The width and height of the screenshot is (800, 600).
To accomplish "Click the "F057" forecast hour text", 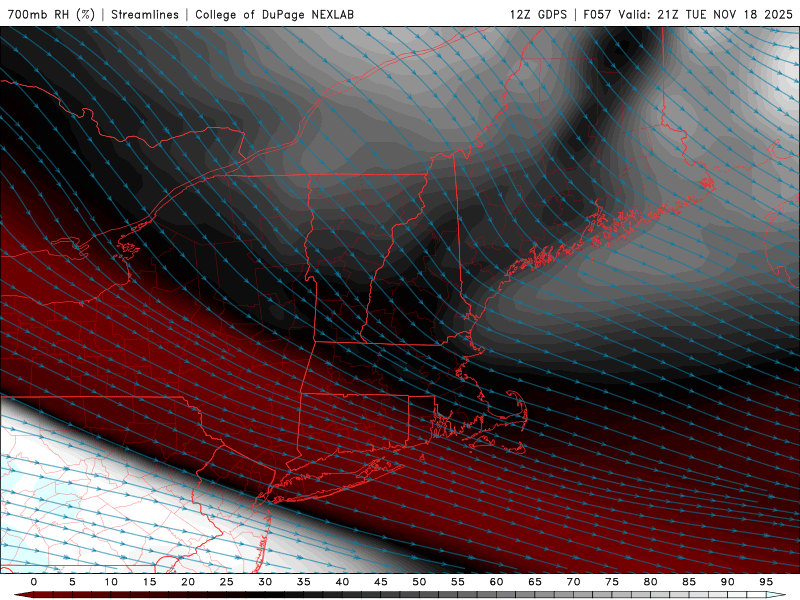I will click(x=598, y=14).
